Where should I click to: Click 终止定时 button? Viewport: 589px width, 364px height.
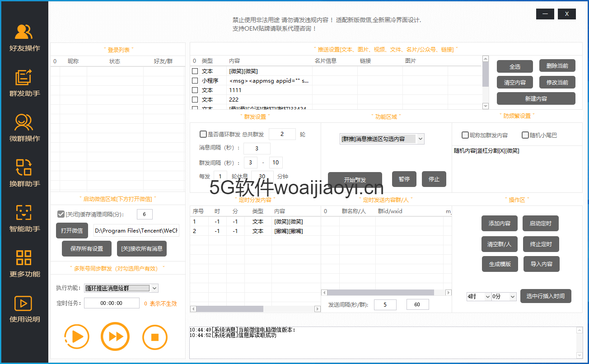pos(541,244)
